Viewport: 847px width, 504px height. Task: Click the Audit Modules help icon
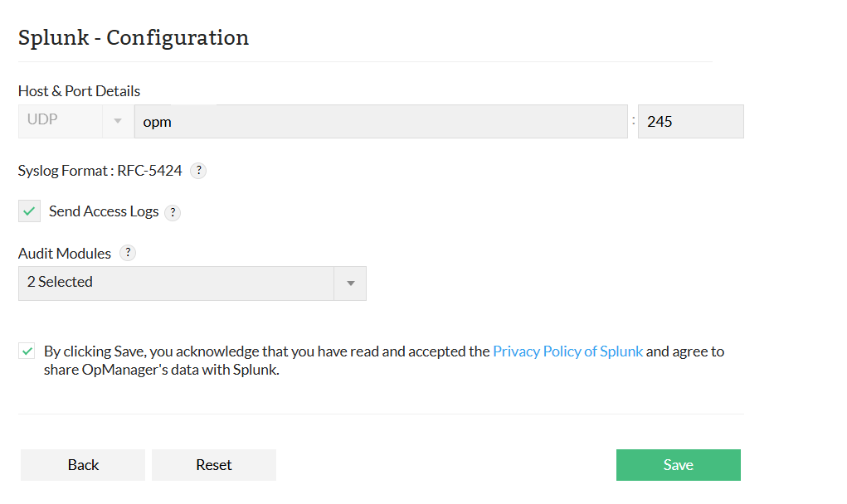(x=128, y=253)
